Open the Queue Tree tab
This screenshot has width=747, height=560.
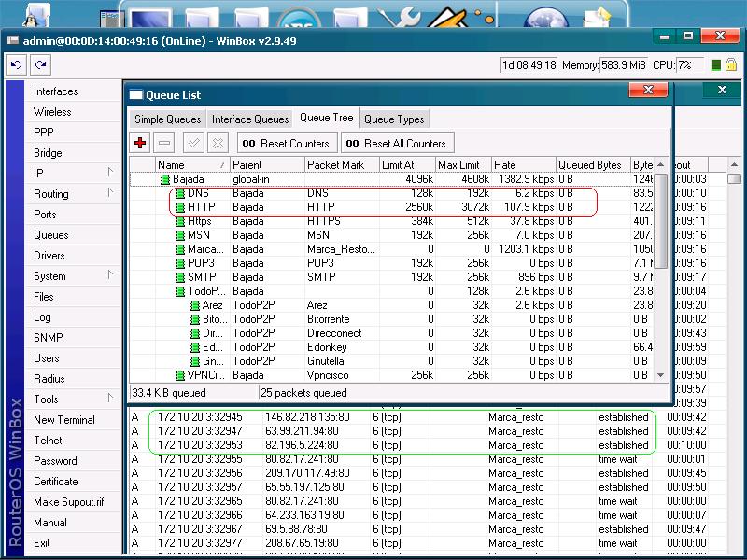pyautogui.click(x=326, y=118)
